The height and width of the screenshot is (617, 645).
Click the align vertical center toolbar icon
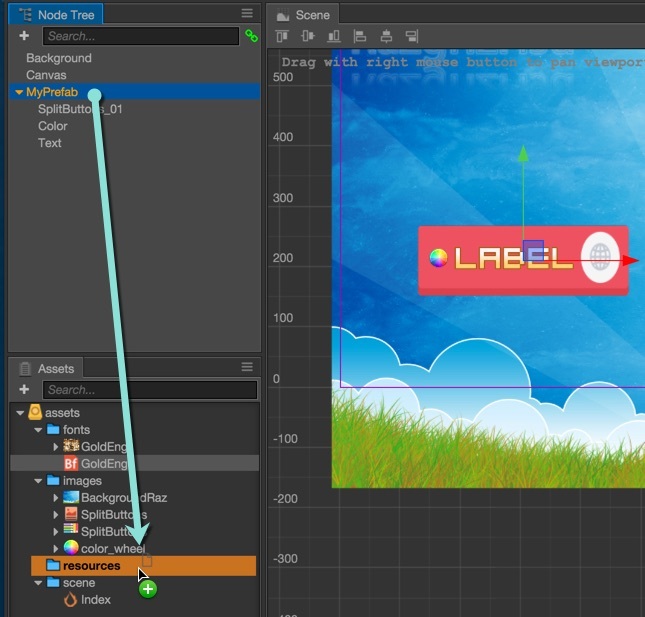[308, 36]
